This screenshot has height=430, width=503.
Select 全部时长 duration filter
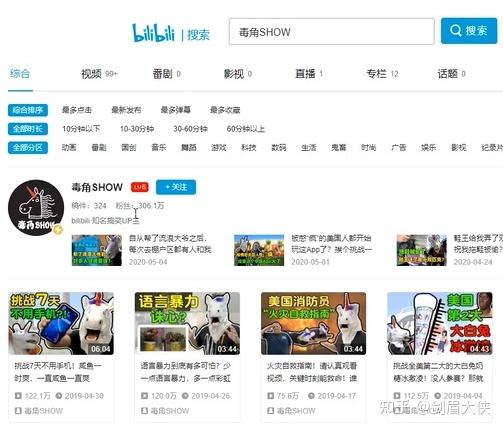pos(28,129)
